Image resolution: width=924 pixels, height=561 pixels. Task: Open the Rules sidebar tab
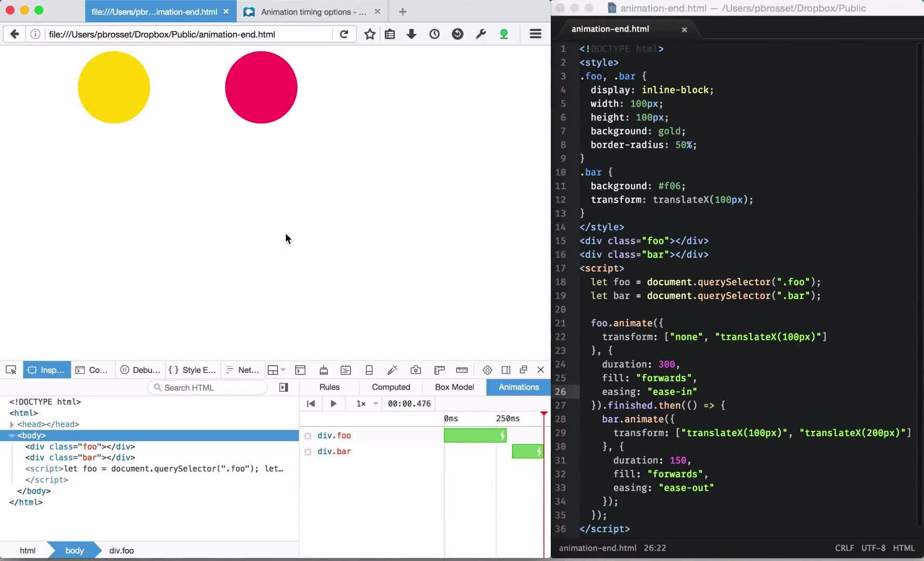[x=330, y=387]
